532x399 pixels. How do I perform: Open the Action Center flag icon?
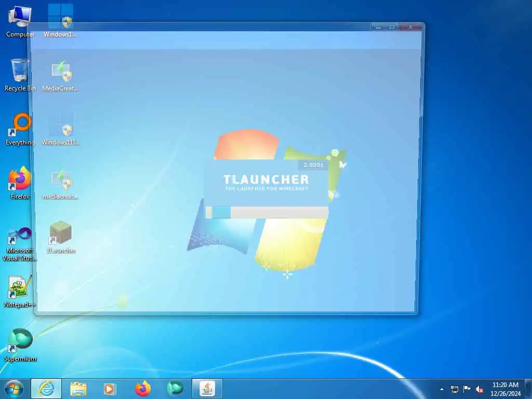(x=467, y=389)
